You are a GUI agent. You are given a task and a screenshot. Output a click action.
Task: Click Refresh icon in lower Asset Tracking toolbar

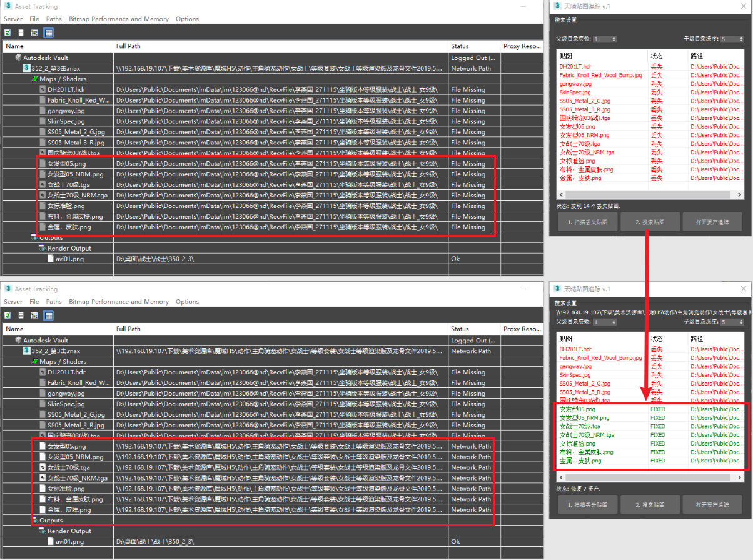coord(8,315)
